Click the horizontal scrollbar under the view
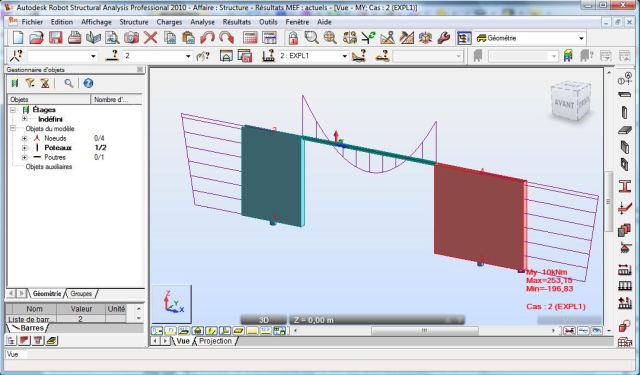 [x=424, y=331]
